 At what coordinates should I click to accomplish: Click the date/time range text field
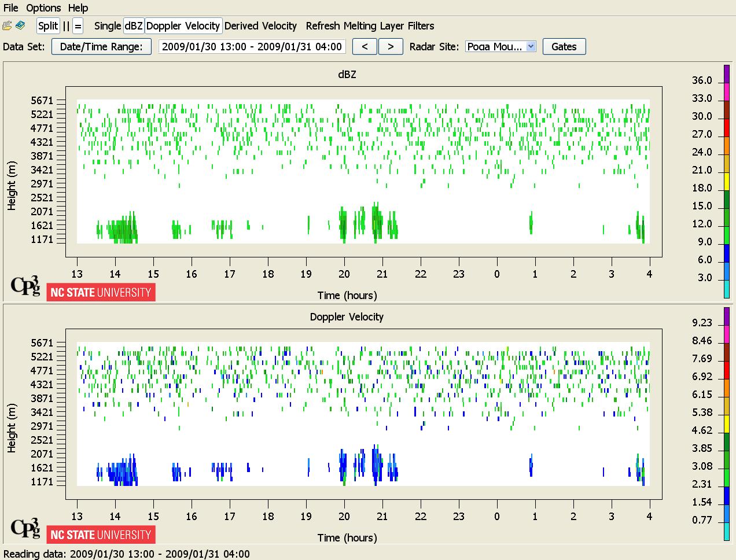pyautogui.click(x=252, y=47)
